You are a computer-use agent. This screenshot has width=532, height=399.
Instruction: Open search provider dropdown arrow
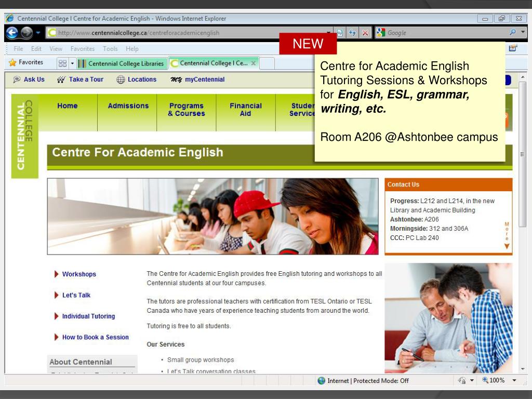[x=523, y=32]
